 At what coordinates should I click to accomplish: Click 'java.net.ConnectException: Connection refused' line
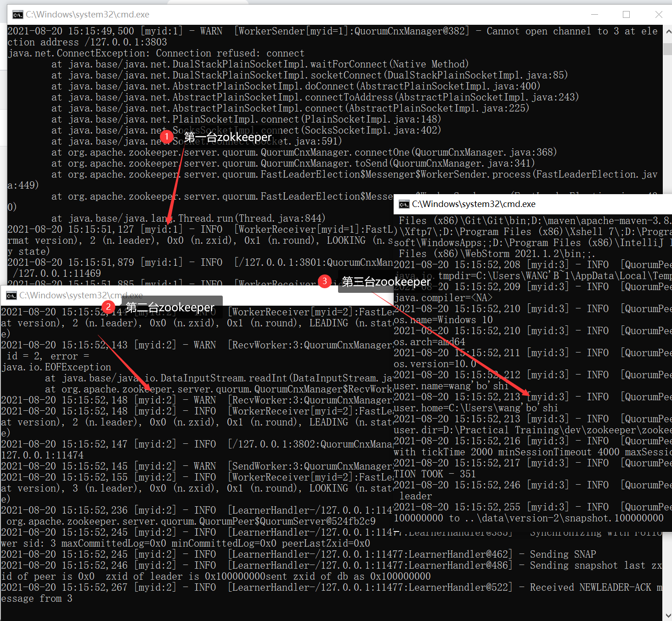tap(156, 53)
